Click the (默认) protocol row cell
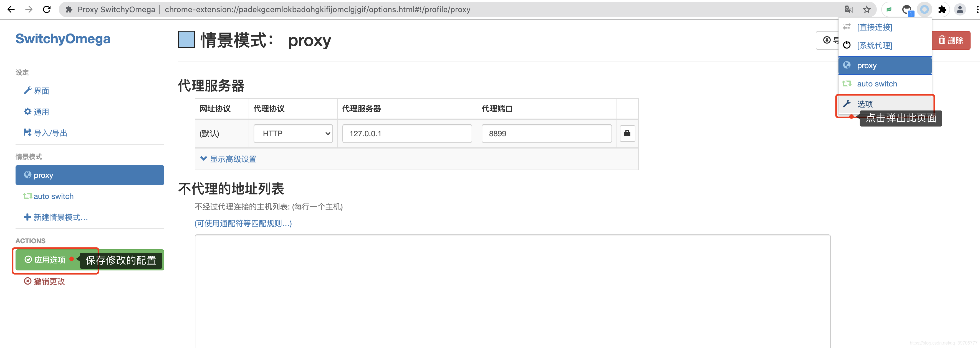Screen dimensions: 980x348 (x=222, y=134)
